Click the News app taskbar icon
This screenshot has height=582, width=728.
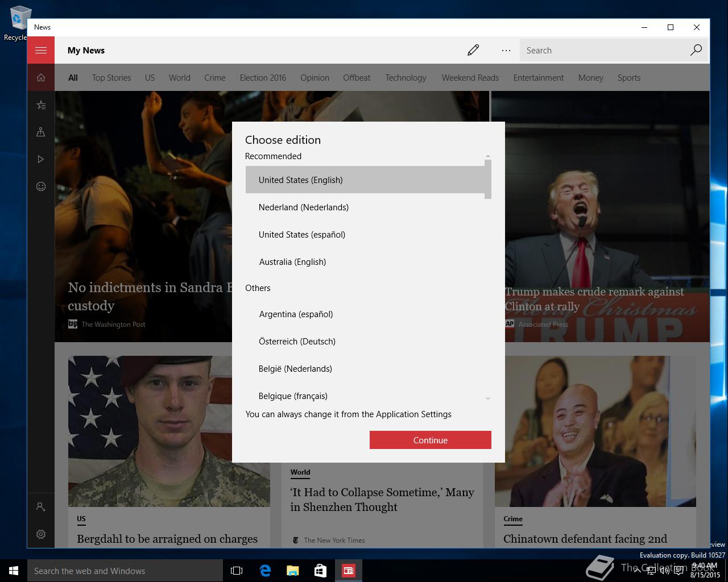point(348,571)
